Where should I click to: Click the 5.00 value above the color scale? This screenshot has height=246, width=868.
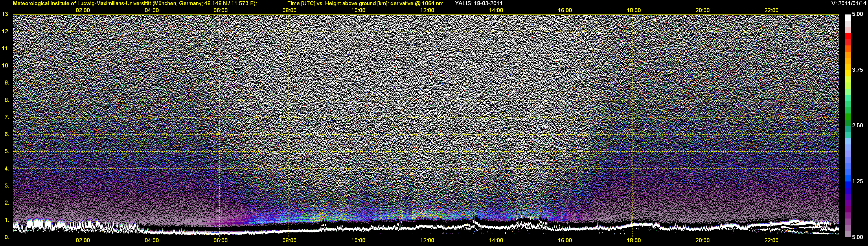tap(858, 14)
